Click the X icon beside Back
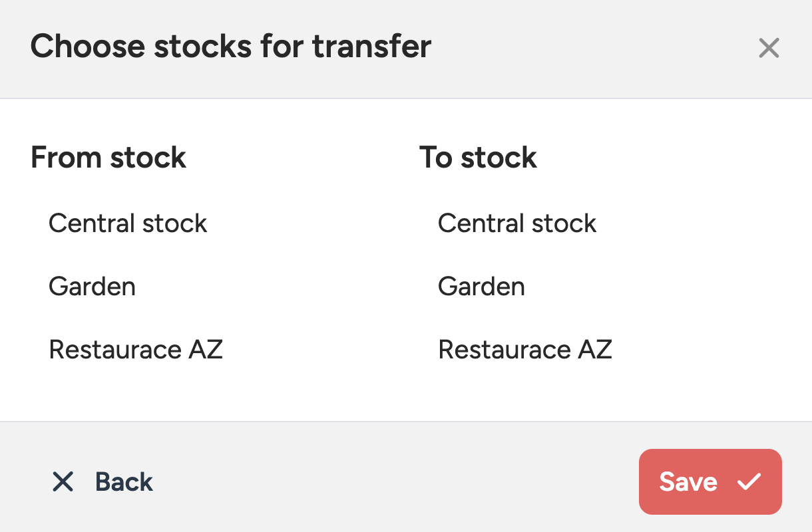This screenshot has height=532, width=812. [63, 481]
